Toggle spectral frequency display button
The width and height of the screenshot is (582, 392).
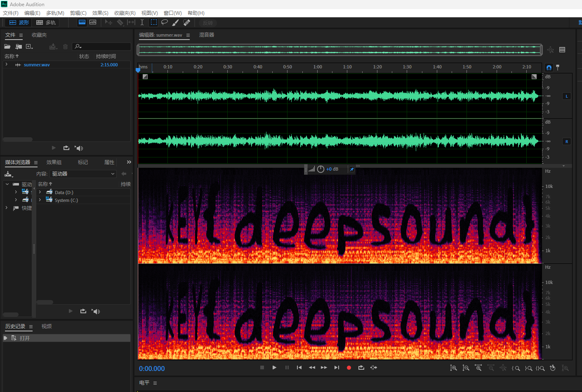point(82,22)
